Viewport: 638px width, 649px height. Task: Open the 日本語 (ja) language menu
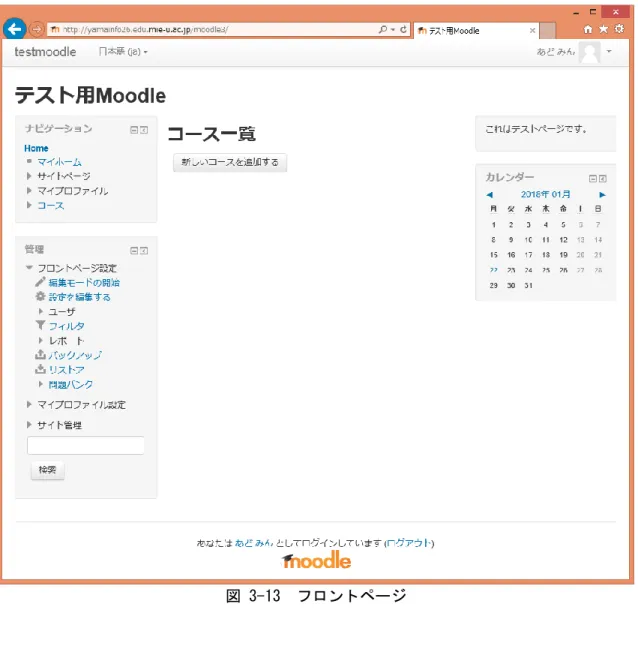[123, 52]
